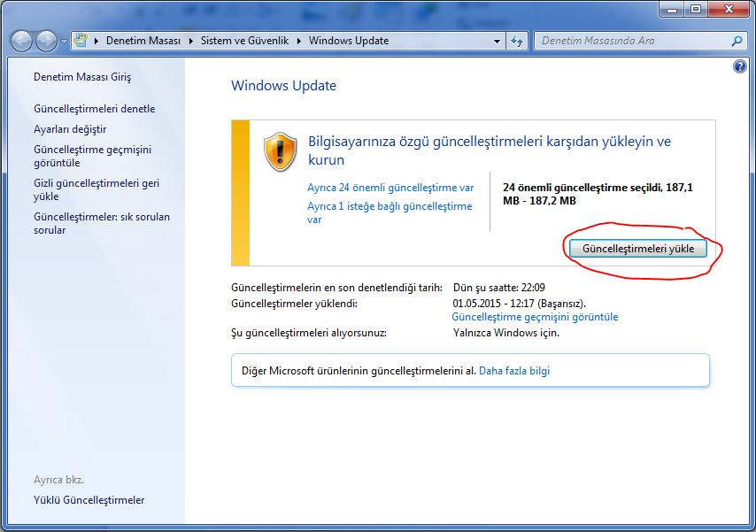Close the Windows Update window

click(729, 9)
